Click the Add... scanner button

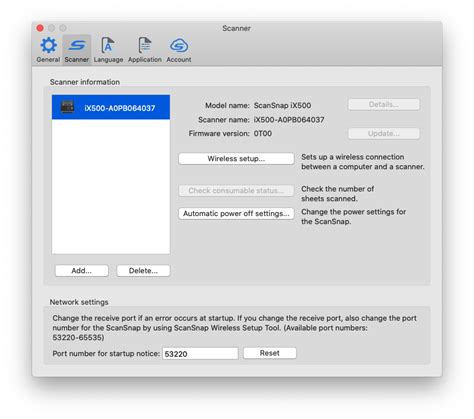tap(82, 271)
